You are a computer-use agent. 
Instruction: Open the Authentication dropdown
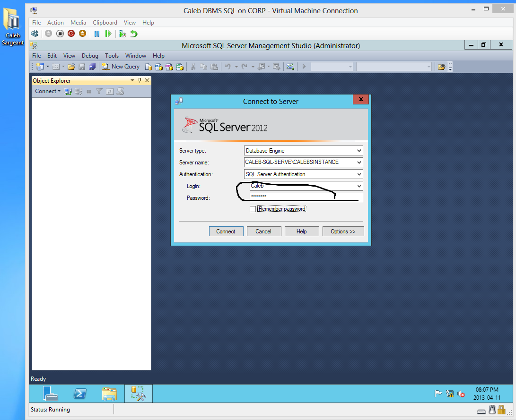(x=359, y=174)
